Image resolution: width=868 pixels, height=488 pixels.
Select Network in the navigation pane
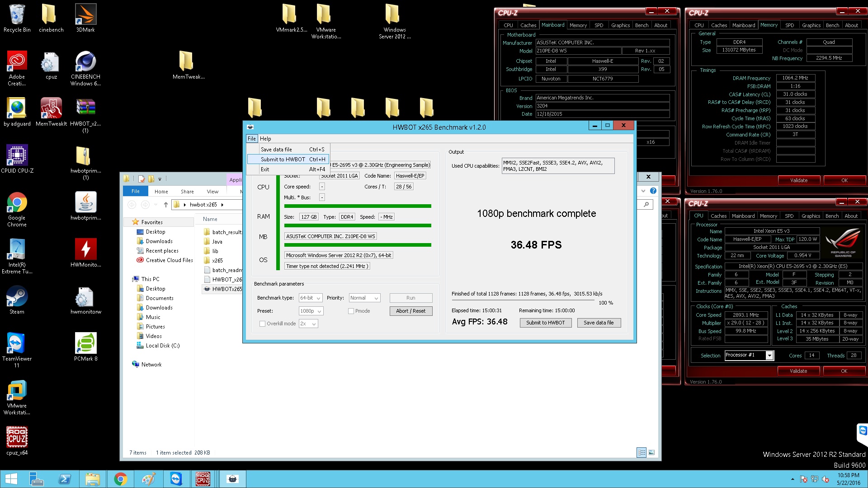coord(151,365)
